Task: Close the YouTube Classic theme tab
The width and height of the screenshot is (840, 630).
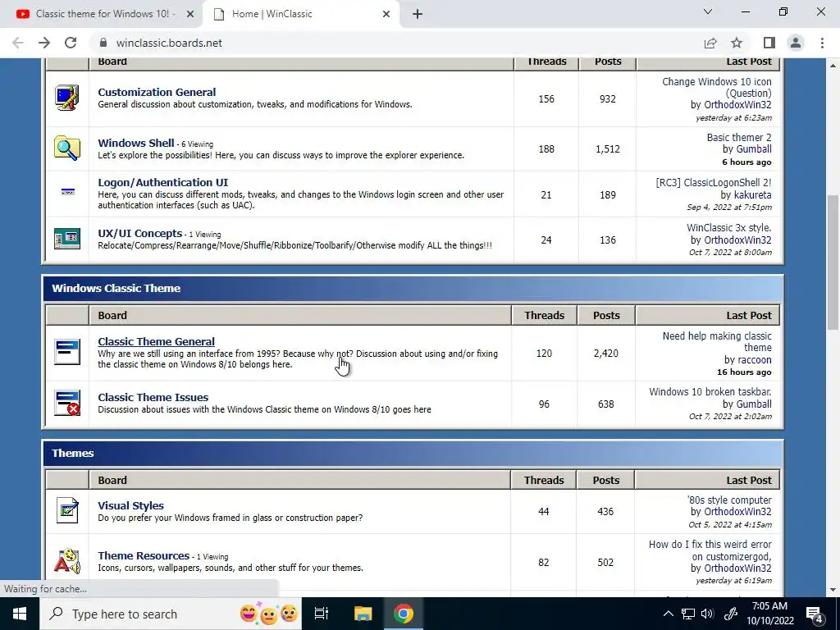Action: point(189,14)
